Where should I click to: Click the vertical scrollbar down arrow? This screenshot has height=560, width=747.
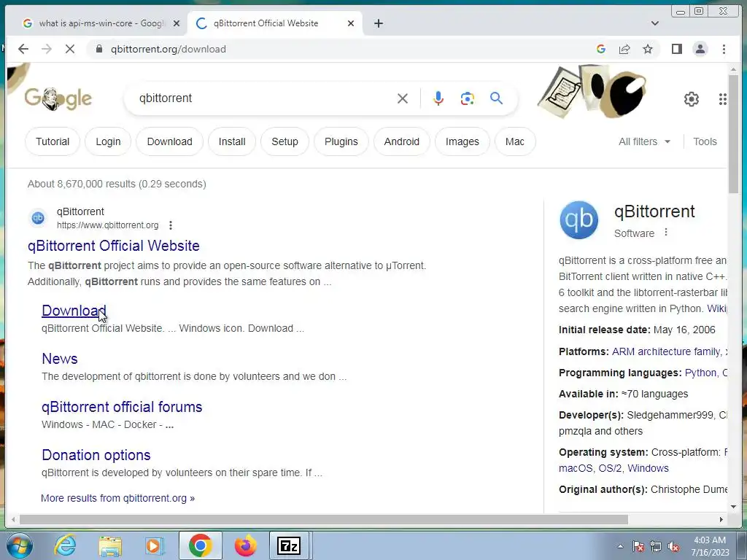coord(733,507)
